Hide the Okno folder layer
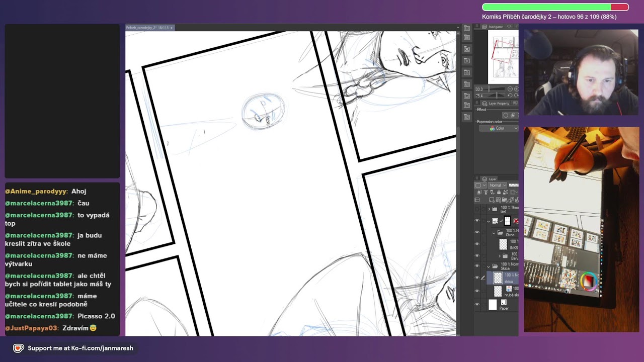 tap(477, 233)
